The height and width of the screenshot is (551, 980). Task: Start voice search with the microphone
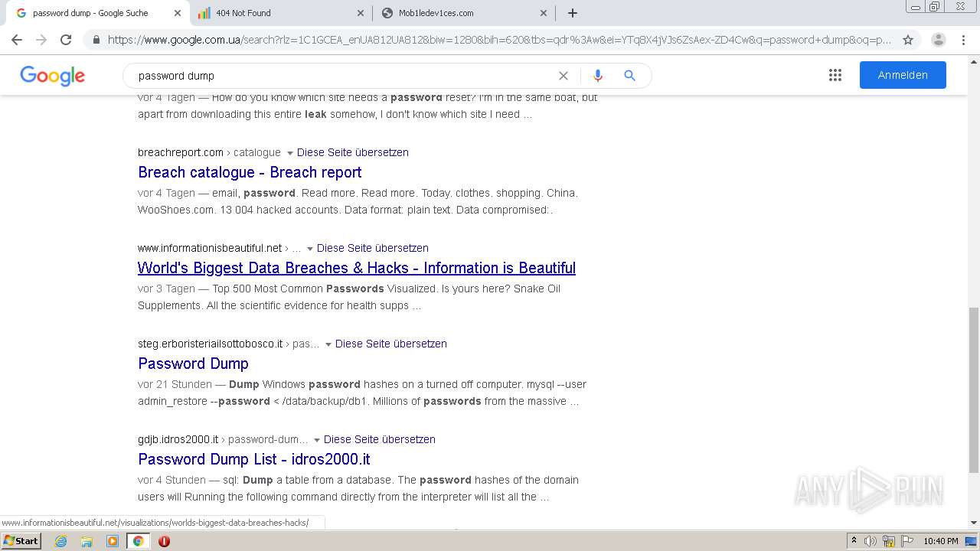pyautogui.click(x=598, y=76)
